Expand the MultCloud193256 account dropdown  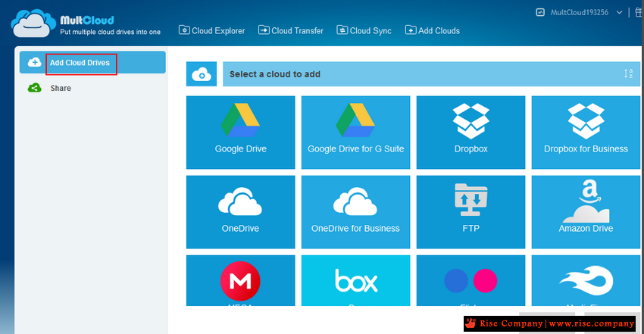point(619,12)
